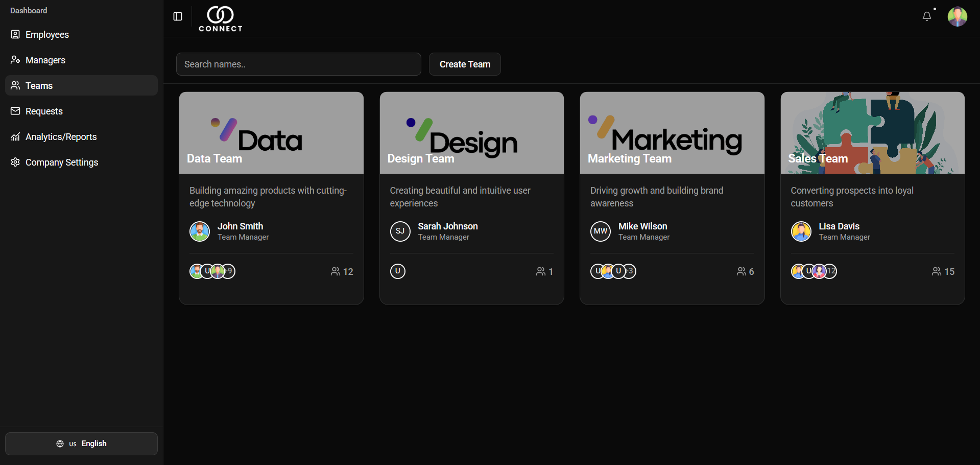Click the Create Team button
The height and width of the screenshot is (465, 980).
465,64
